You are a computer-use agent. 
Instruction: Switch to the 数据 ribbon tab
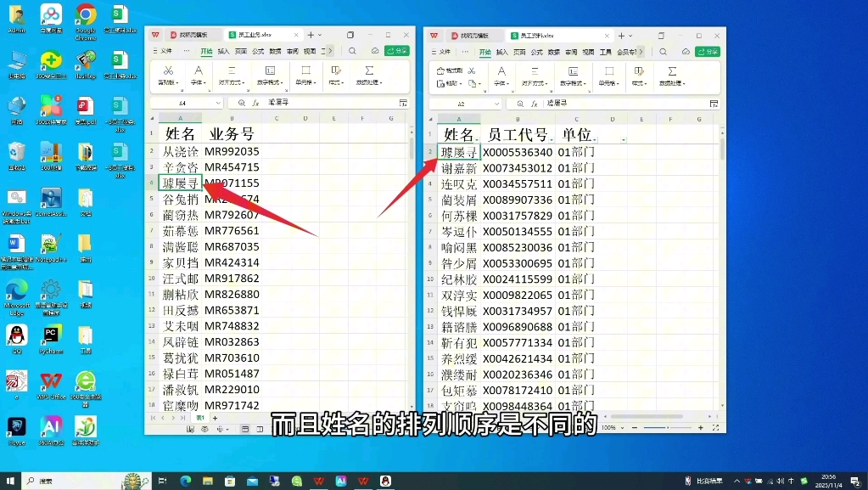[274, 51]
